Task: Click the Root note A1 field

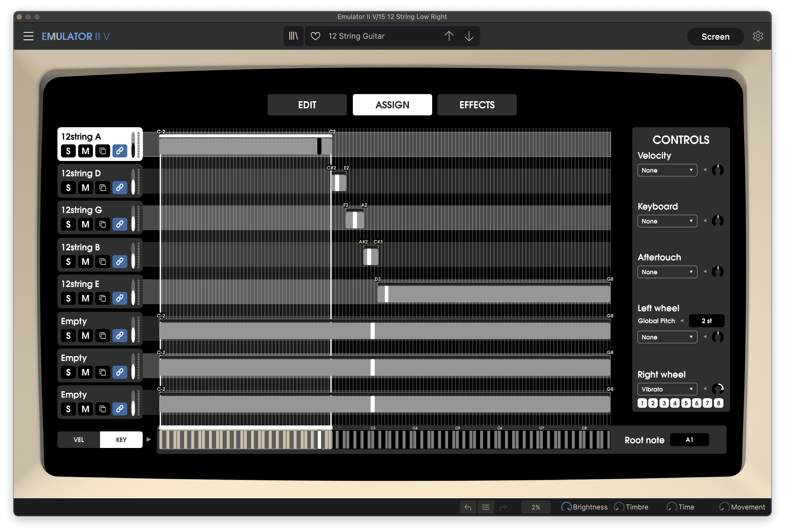Action: tap(689, 439)
